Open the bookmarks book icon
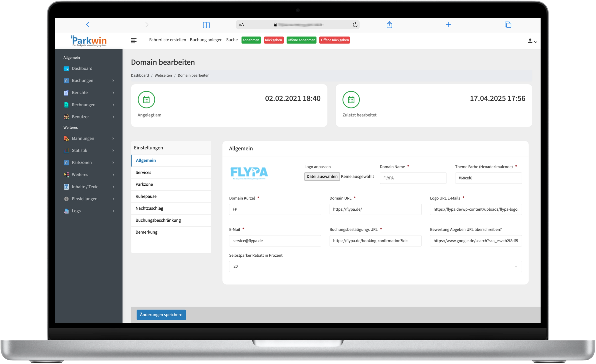596x364 pixels. [206, 25]
